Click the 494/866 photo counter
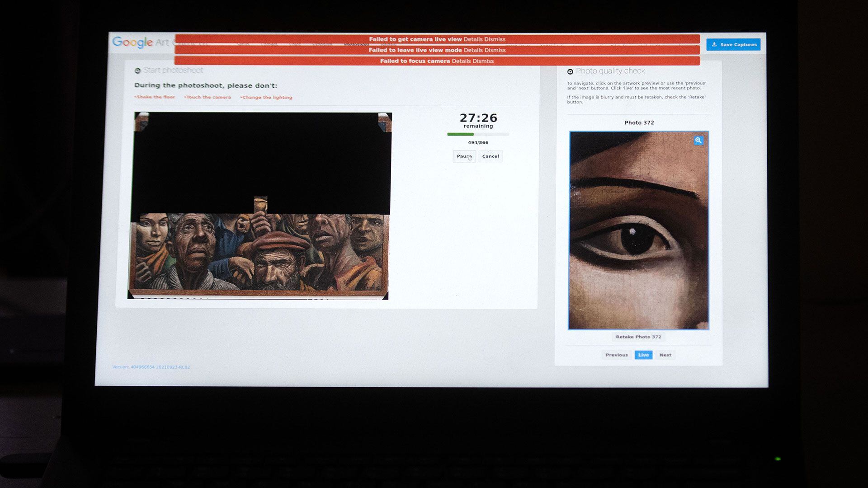 (x=478, y=143)
